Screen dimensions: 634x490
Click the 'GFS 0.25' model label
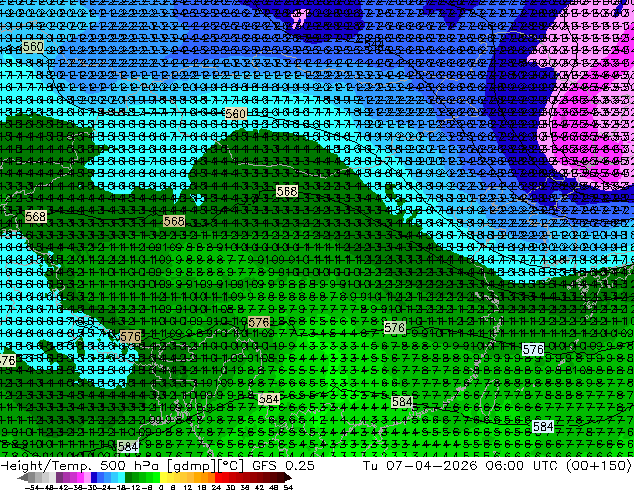(x=283, y=465)
